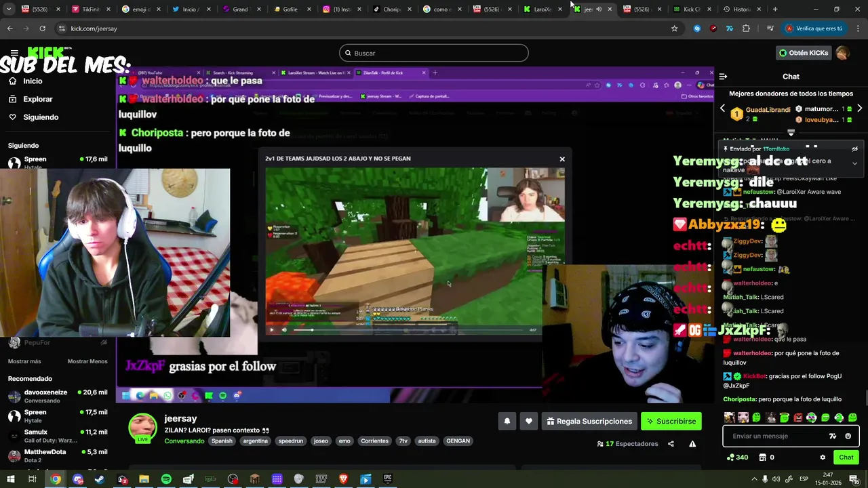This screenshot has height=488, width=868.
Task: Open GuadaLibrandi top donor entry
Action: [x=761, y=114]
